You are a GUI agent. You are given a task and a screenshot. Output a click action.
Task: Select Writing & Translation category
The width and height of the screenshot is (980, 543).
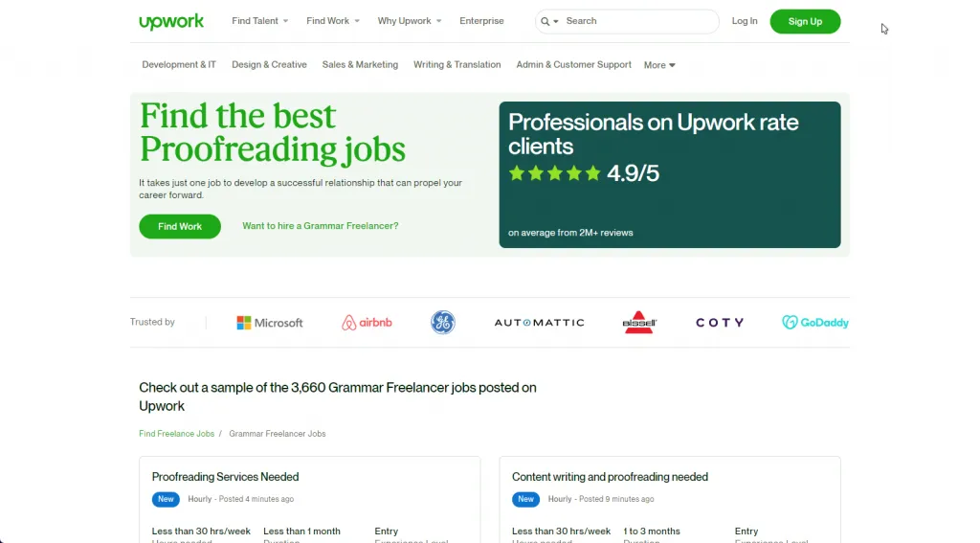457,65
